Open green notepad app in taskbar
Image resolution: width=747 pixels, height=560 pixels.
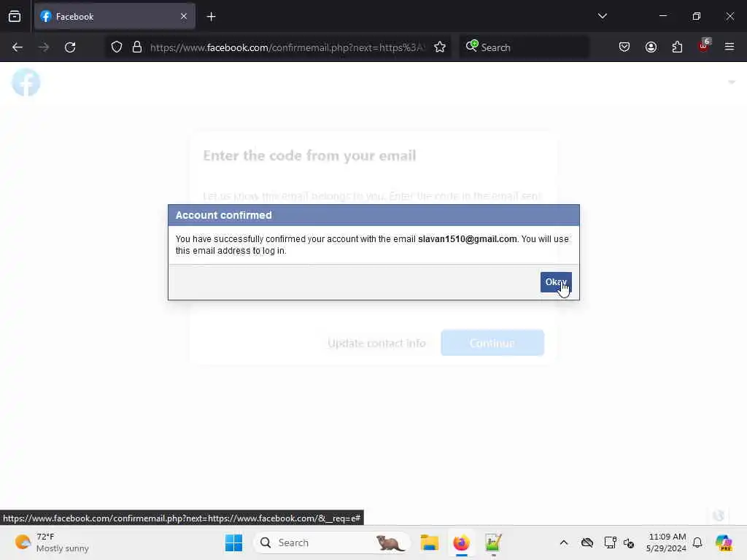(493, 542)
